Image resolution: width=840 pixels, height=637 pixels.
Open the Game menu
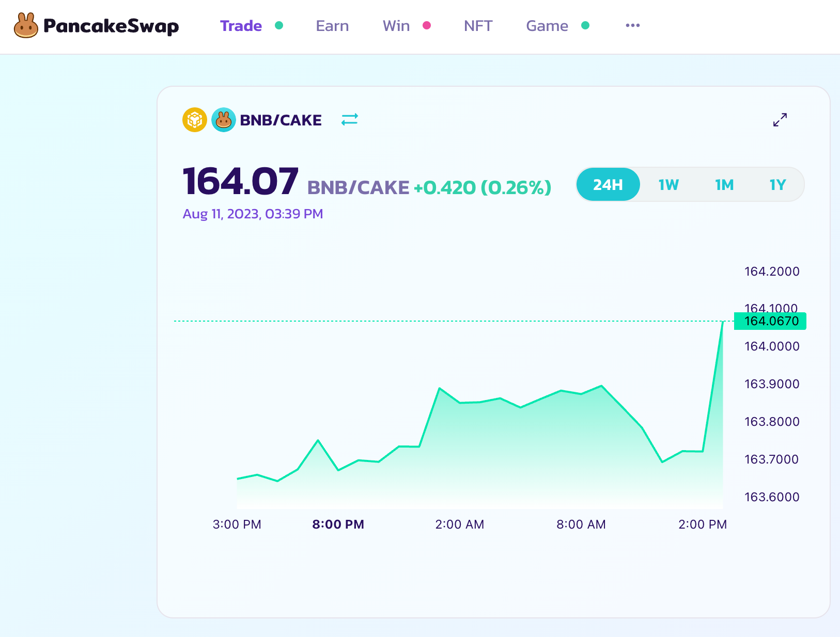(x=547, y=26)
